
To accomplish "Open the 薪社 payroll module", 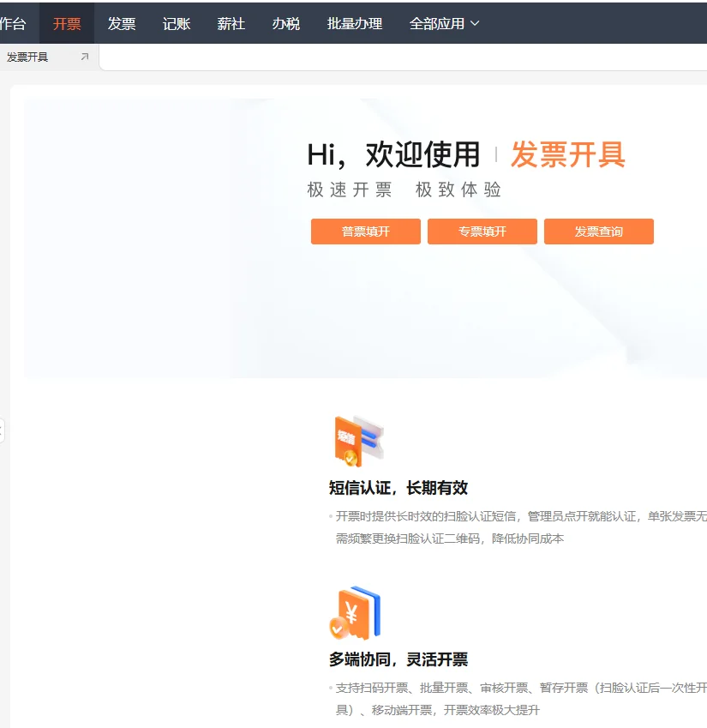I will 231,24.
